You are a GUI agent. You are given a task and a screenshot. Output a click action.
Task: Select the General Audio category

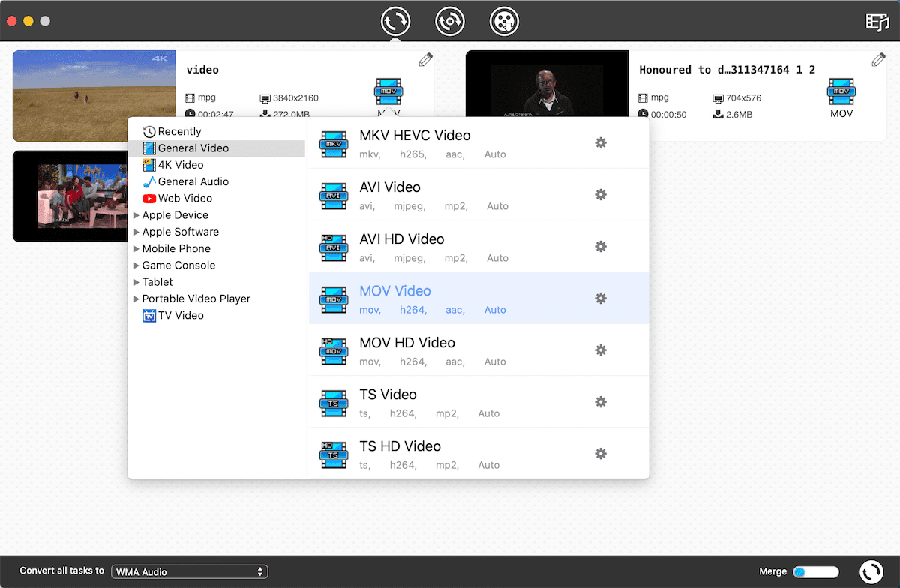193,181
